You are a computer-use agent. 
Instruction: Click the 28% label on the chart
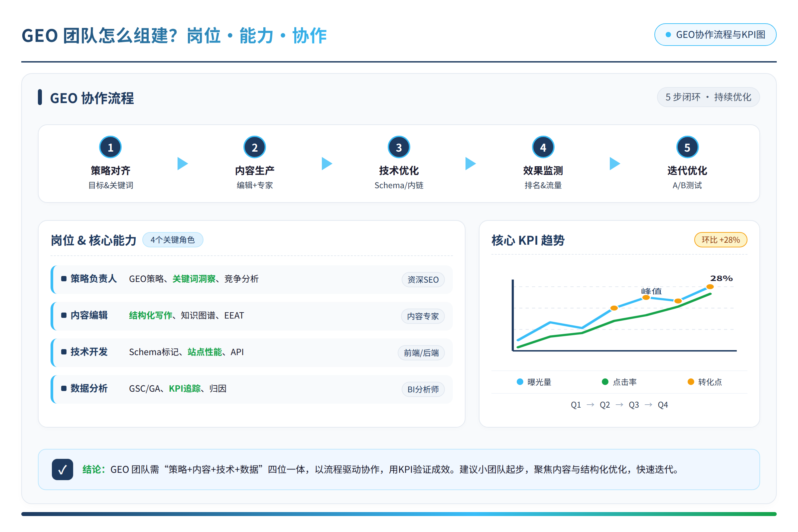pyautogui.click(x=721, y=279)
